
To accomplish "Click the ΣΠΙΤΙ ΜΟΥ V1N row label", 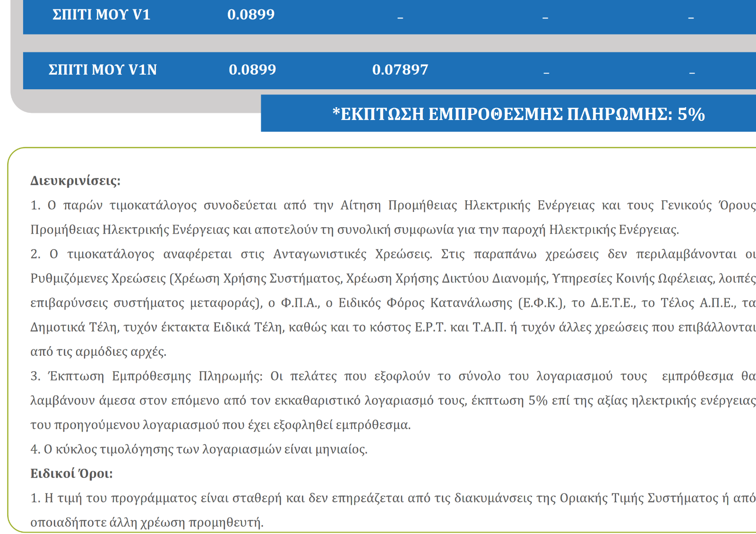I will [103, 70].
